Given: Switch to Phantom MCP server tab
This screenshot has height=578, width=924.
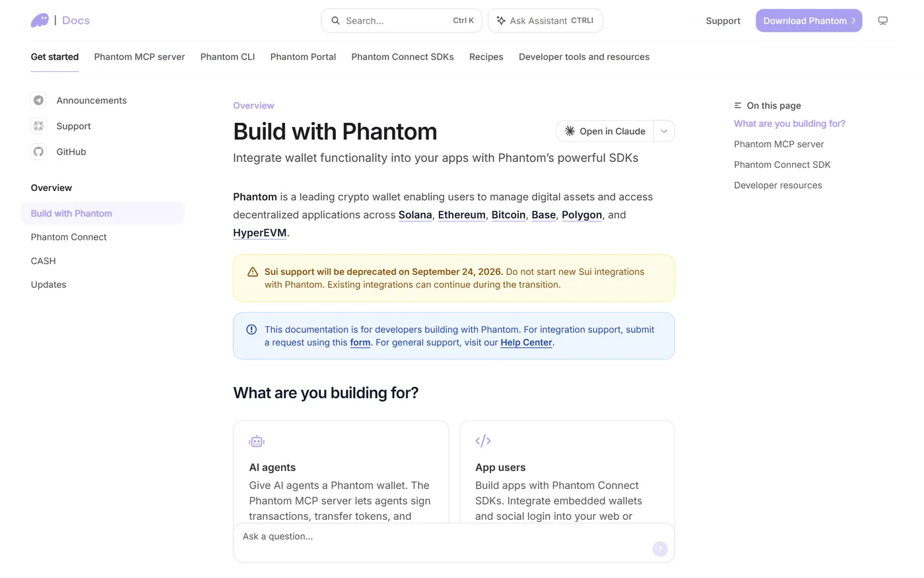Looking at the screenshot, I should 139,57.
